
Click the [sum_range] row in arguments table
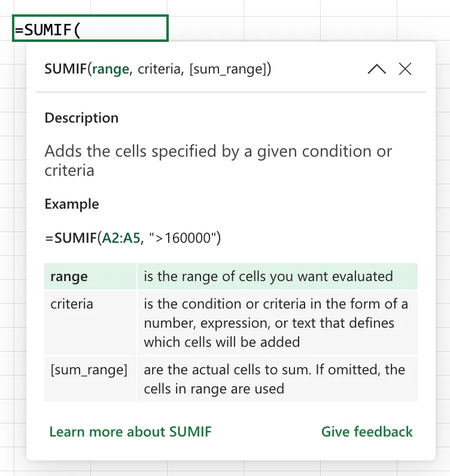tap(231, 379)
